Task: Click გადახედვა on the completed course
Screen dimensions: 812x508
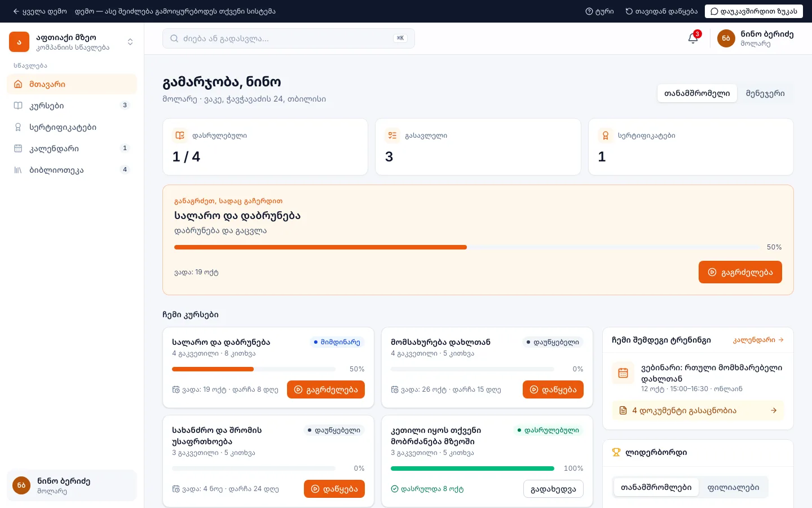Action: tap(553, 489)
